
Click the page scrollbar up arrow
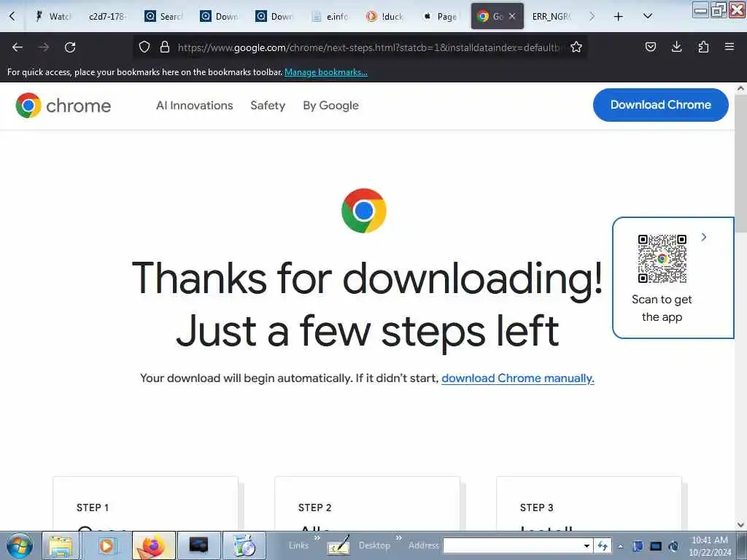click(x=740, y=88)
